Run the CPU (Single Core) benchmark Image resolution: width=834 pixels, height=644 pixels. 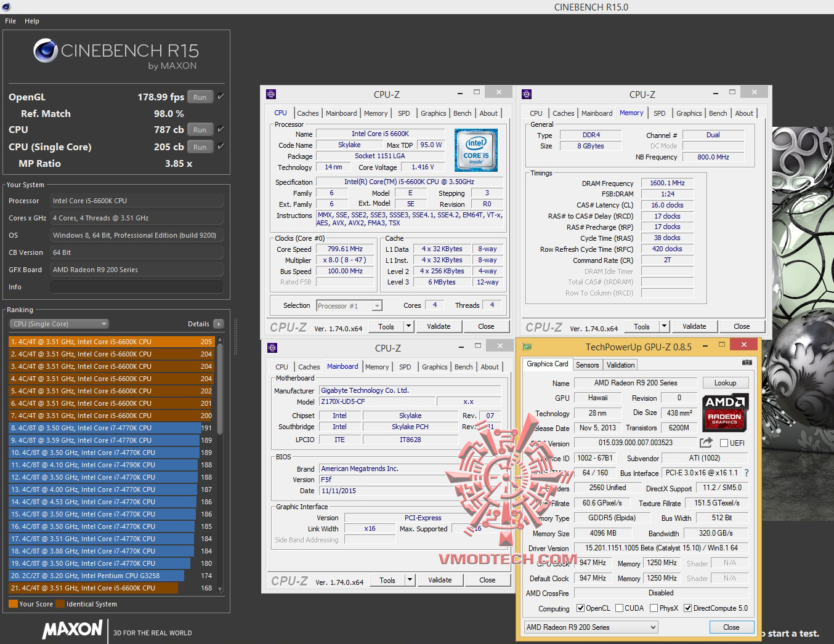click(200, 147)
